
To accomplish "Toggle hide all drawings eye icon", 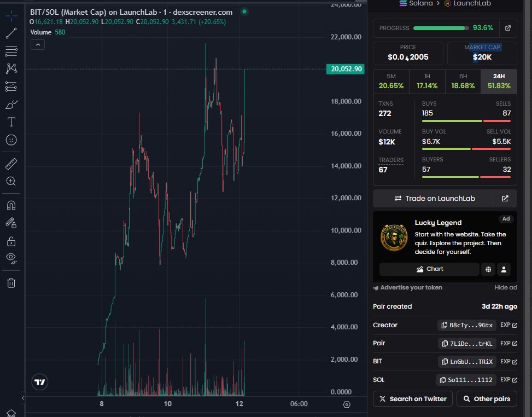I will (11, 259).
